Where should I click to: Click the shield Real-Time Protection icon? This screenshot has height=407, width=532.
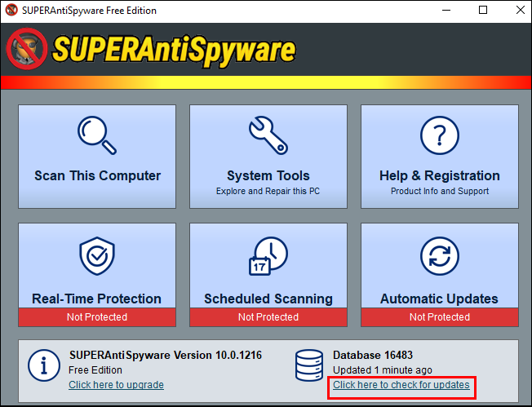[97, 256]
